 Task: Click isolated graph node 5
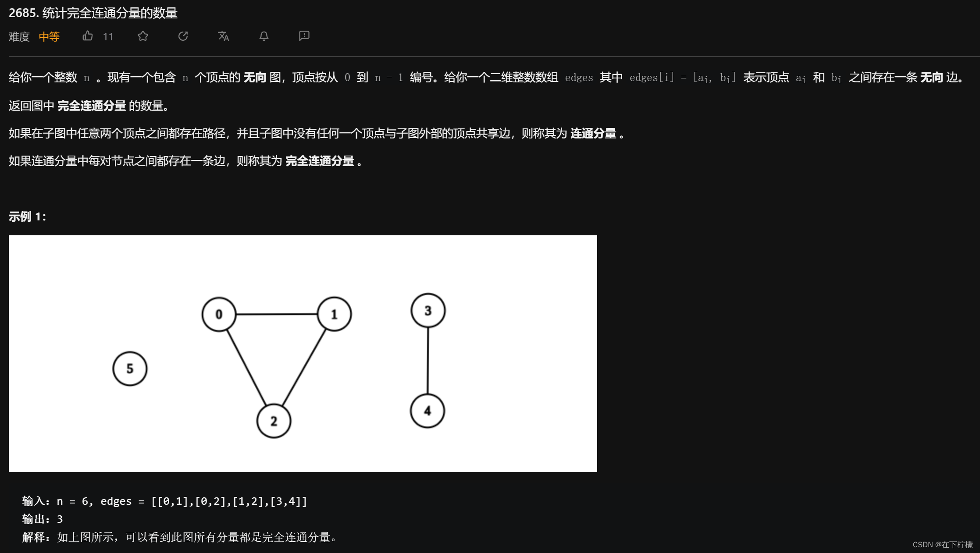point(130,369)
